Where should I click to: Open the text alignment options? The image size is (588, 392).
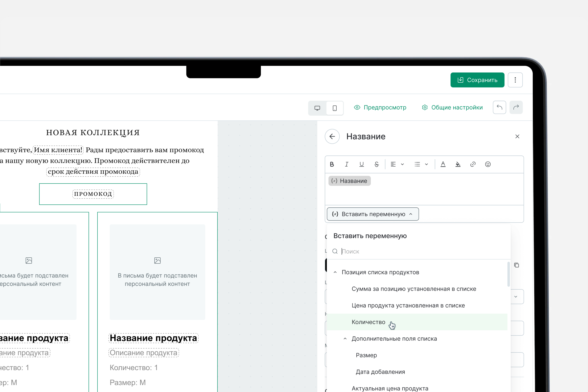(x=397, y=164)
